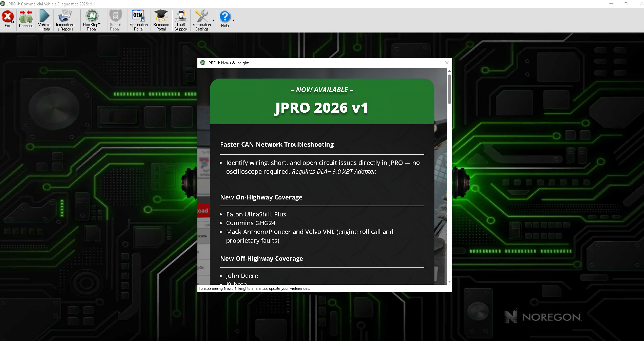The height and width of the screenshot is (341, 644).
Task: Expand the Help dropdown arrow
Action: click(233, 20)
